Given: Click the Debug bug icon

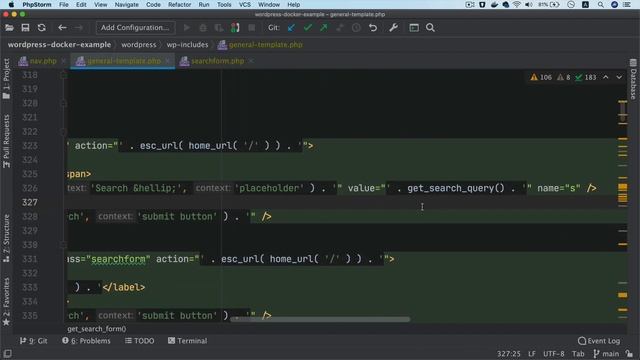Looking at the screenshot, I should (x=203, y=28).
